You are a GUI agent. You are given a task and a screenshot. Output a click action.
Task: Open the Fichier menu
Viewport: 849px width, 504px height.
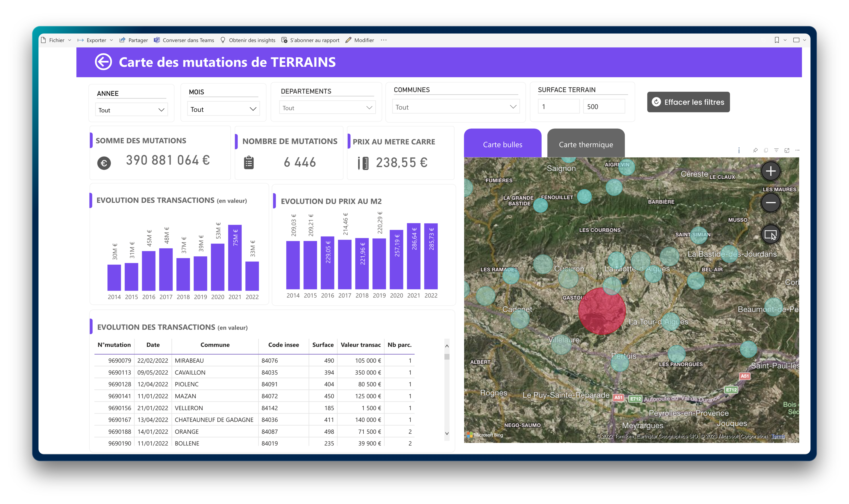56,40
